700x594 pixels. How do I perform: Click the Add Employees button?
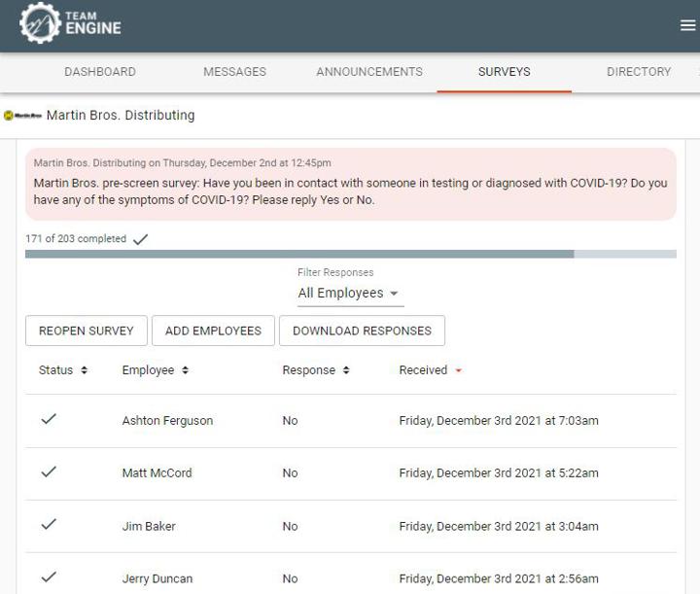pyautogui.click(x=213, y=331)
